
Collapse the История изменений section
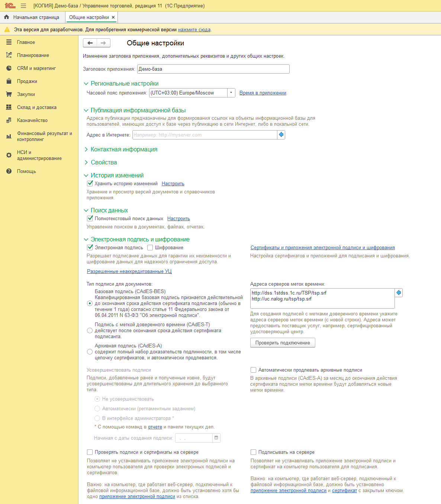point(86,176)
